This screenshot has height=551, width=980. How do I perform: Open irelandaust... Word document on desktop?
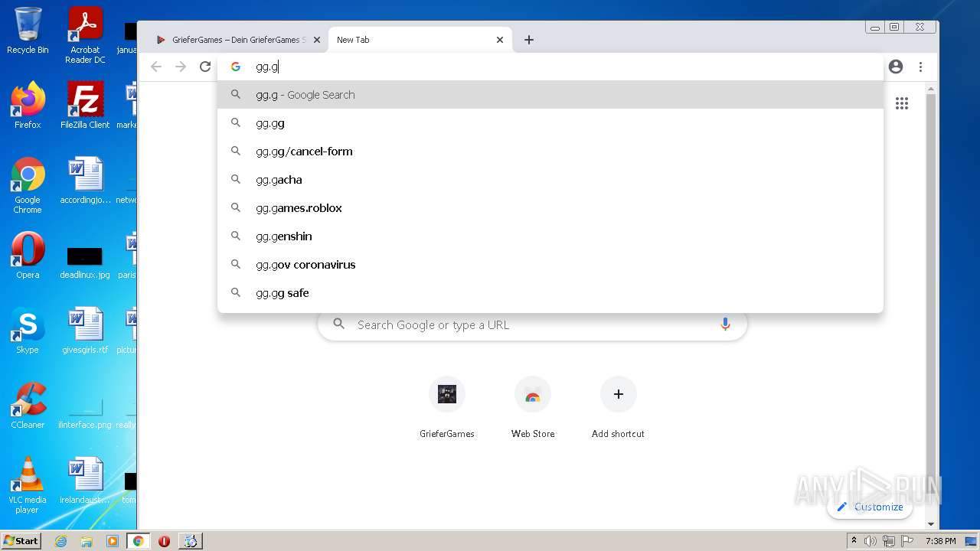tap(85, 481)
